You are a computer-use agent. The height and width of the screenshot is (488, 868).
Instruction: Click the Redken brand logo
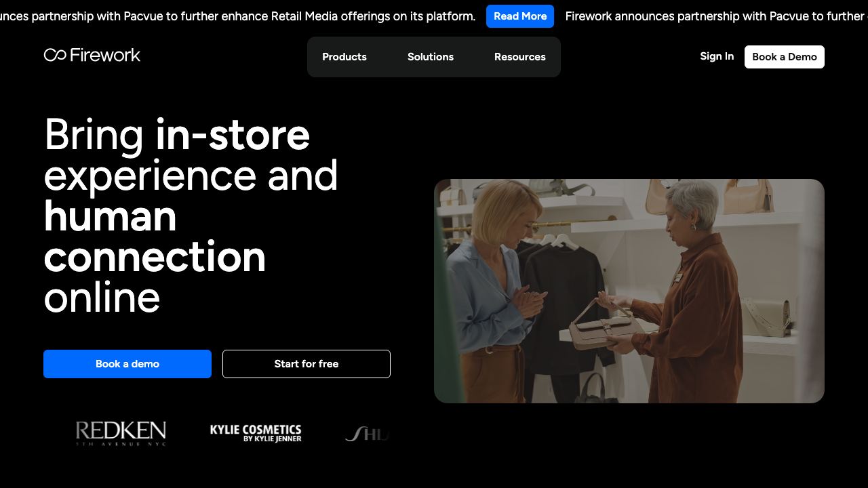click(121, 434)
